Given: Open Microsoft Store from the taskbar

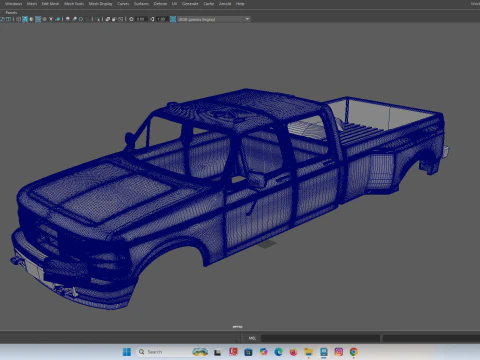Looking at the screenshot, I should click(x=248, y=352).
